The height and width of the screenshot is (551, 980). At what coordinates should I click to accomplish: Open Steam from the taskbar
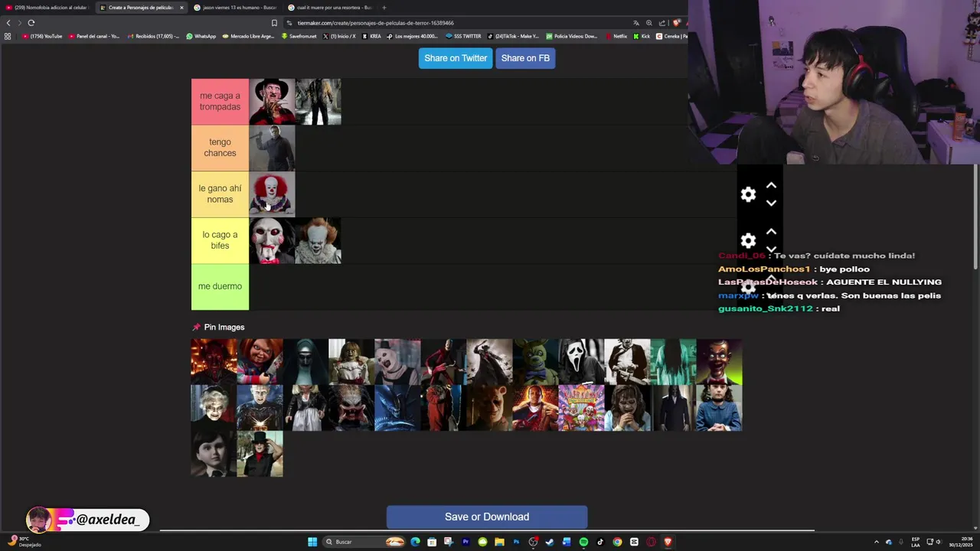(x=550, y=542)
